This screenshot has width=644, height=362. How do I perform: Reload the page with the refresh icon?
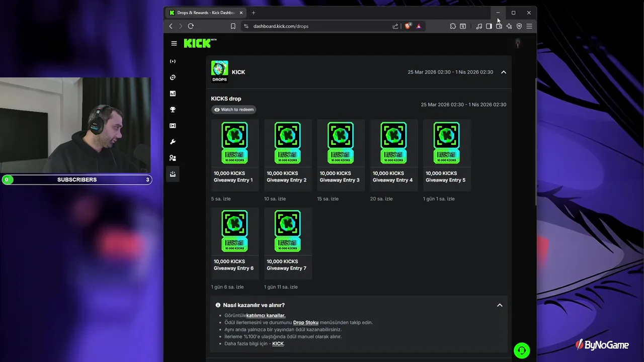coord(191,26)
